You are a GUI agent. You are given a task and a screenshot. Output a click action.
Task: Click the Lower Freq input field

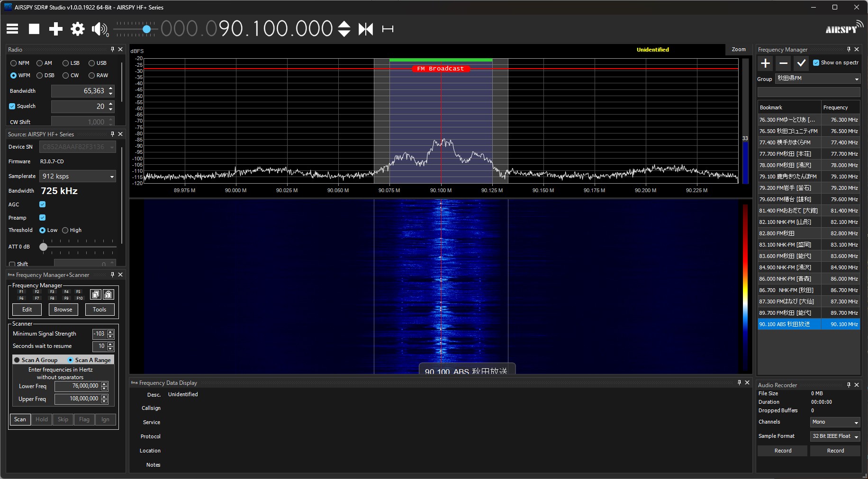click(78, 386)
